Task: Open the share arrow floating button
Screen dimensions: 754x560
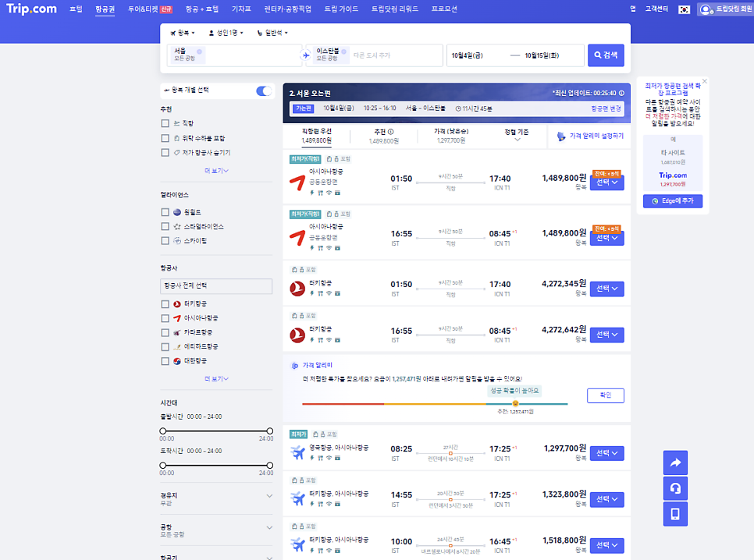Action: pyautogui.click(x=675, y=463)
